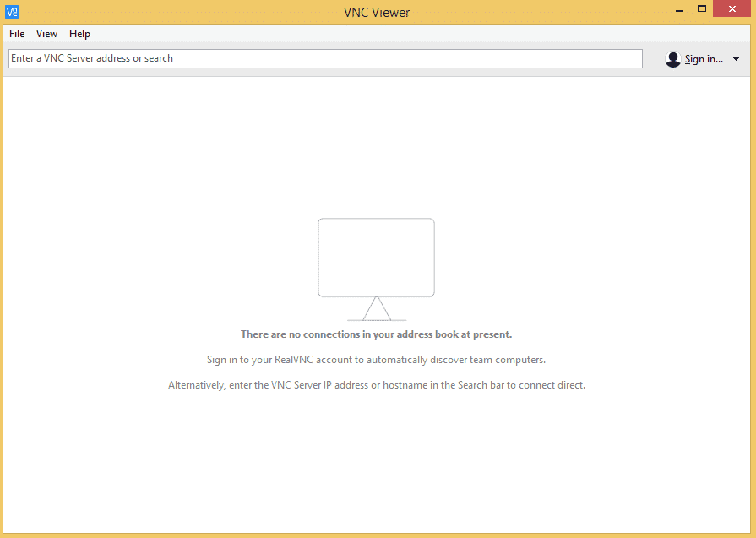Open the chevron beside the account icon
The width and height of the screenshot is (756, 538).
[736, 58]
